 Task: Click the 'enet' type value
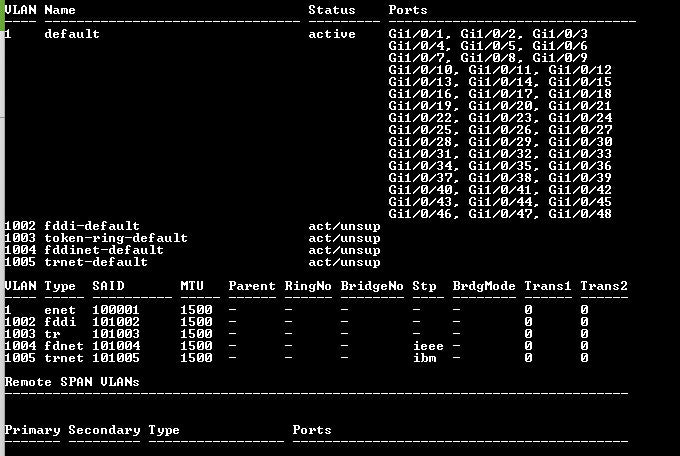point(60,310)
